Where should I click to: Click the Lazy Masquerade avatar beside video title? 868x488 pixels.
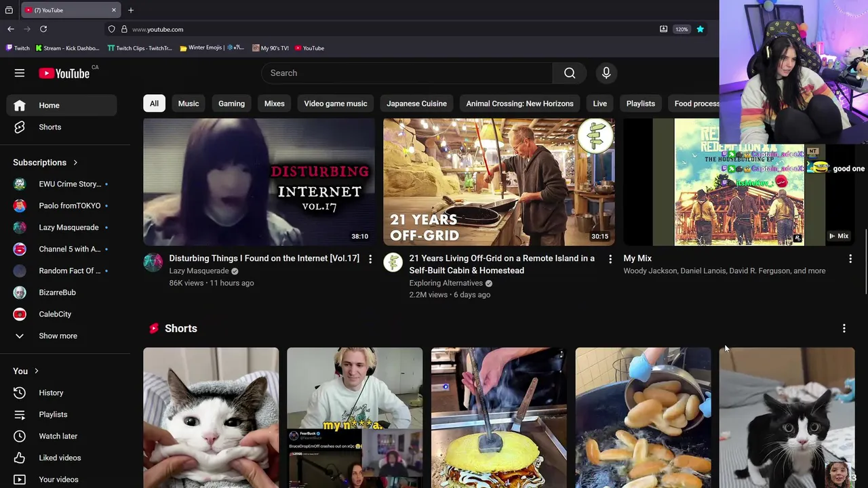click(153, 262)
